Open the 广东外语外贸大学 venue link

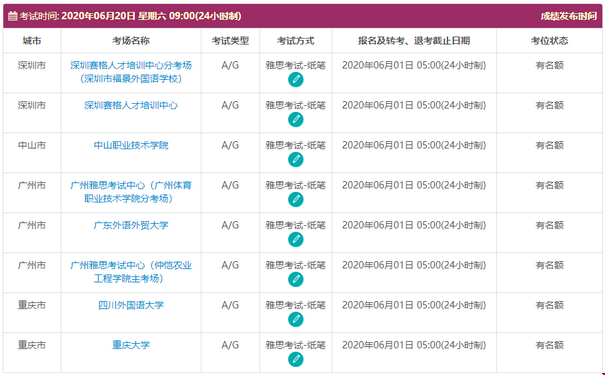click(x=131, y=225)
